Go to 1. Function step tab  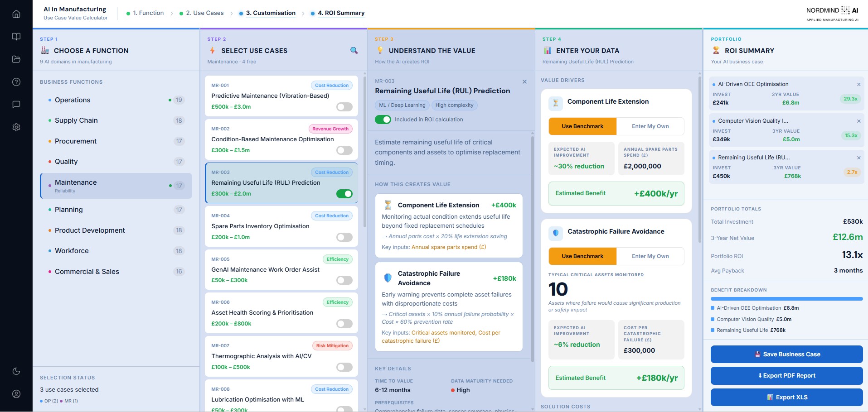145,13
